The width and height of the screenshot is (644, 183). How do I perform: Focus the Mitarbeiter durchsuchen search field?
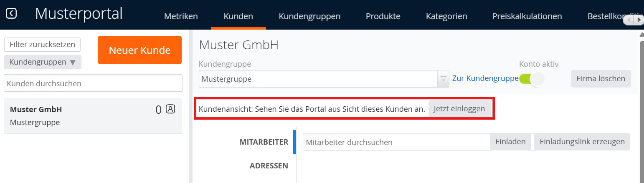(x=396, y=142)
